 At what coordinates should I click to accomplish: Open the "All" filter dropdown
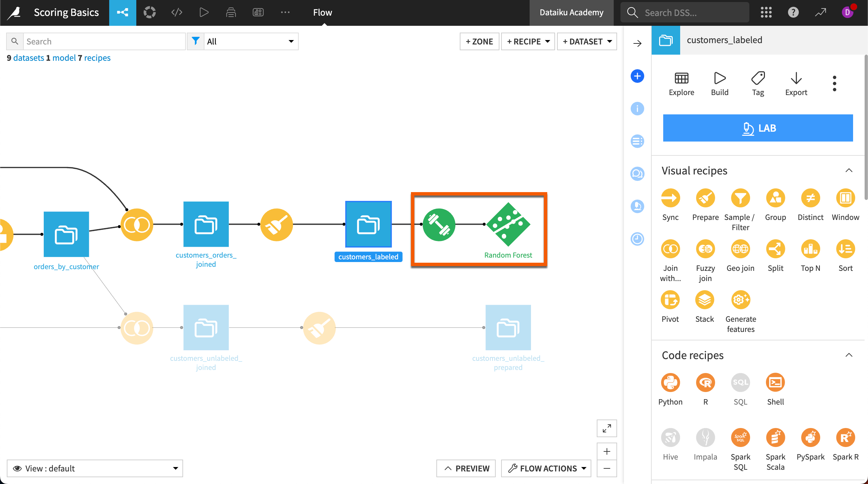(x=251, y=41)
